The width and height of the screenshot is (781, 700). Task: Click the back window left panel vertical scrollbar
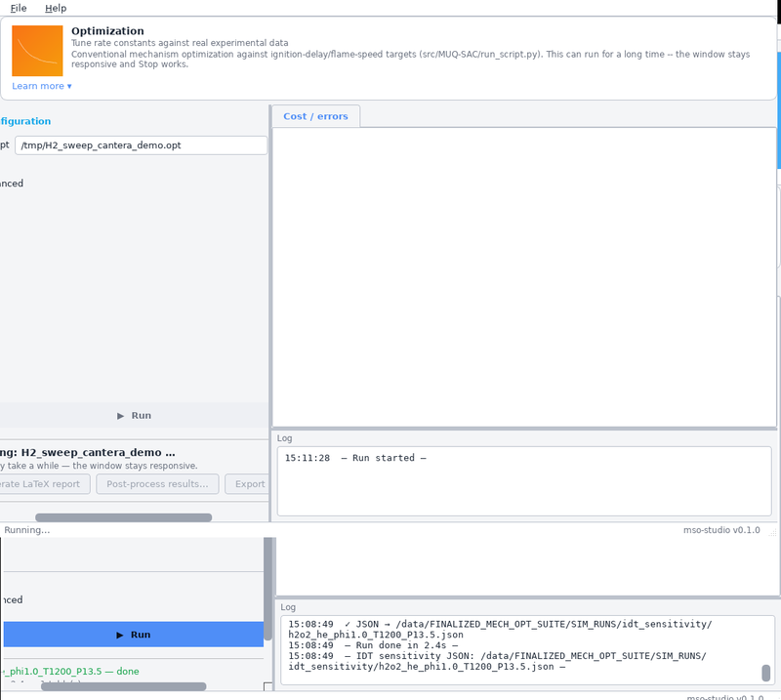[x=267, y=589]
